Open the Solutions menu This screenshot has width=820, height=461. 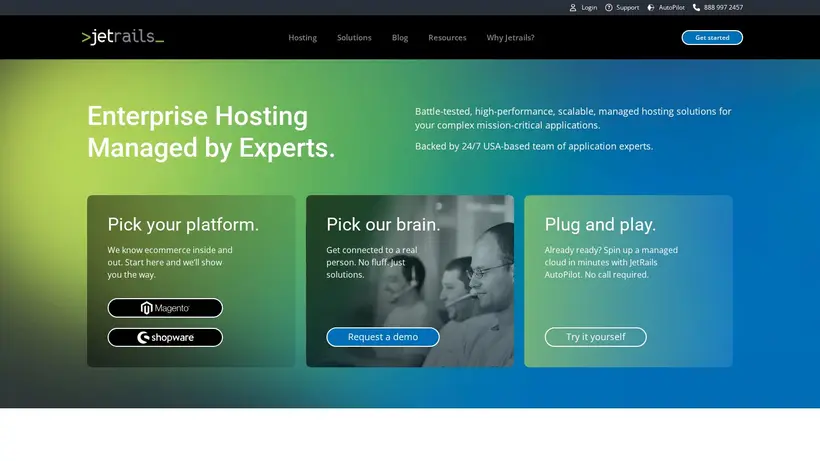(x=354, y=38)
